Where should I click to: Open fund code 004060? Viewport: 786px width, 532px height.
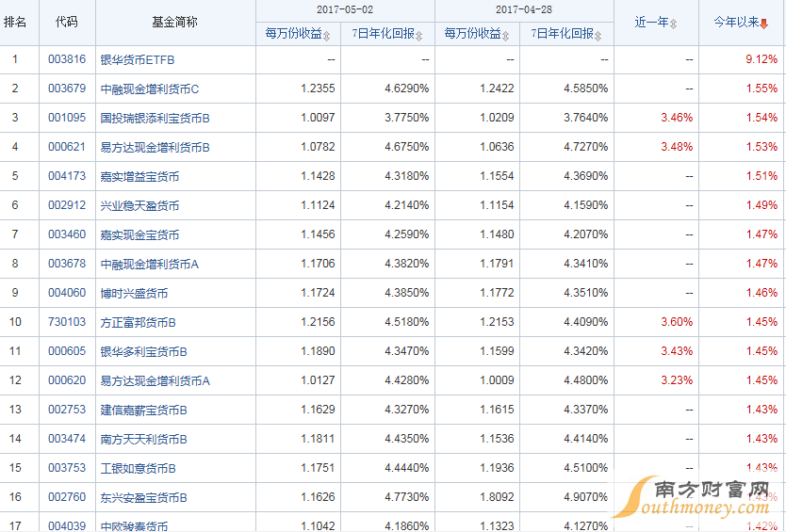click(67, 292)
